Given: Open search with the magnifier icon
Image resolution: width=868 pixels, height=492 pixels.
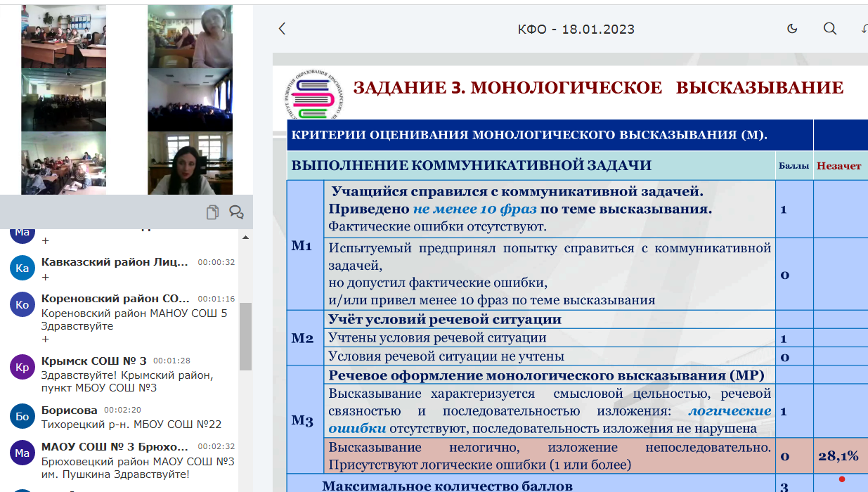Looking at the screenshot, I should point(830,29).
